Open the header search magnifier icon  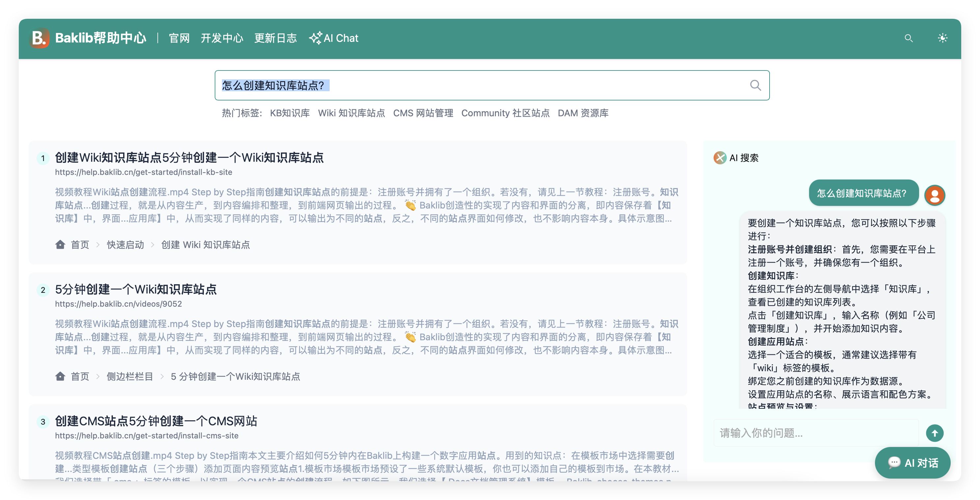click(x=909, y=38)
